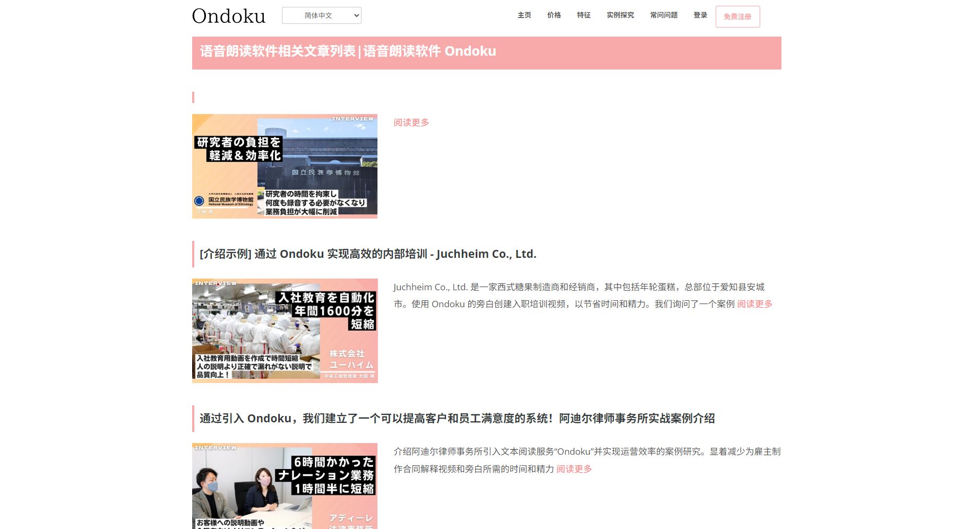This screenshot has height=529, width=980.
Task: Open the Juchheim factory training thumbnail
Action: (285, 331)
